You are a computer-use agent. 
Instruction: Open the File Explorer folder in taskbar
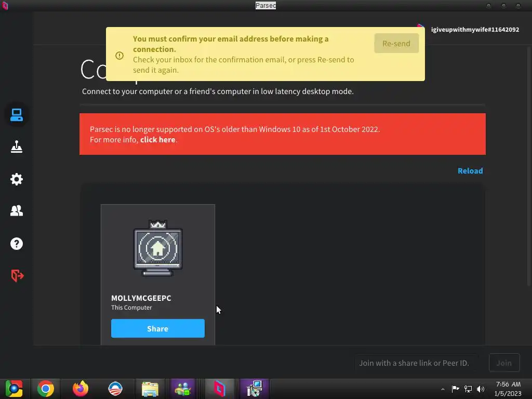[x=150, y=389]
